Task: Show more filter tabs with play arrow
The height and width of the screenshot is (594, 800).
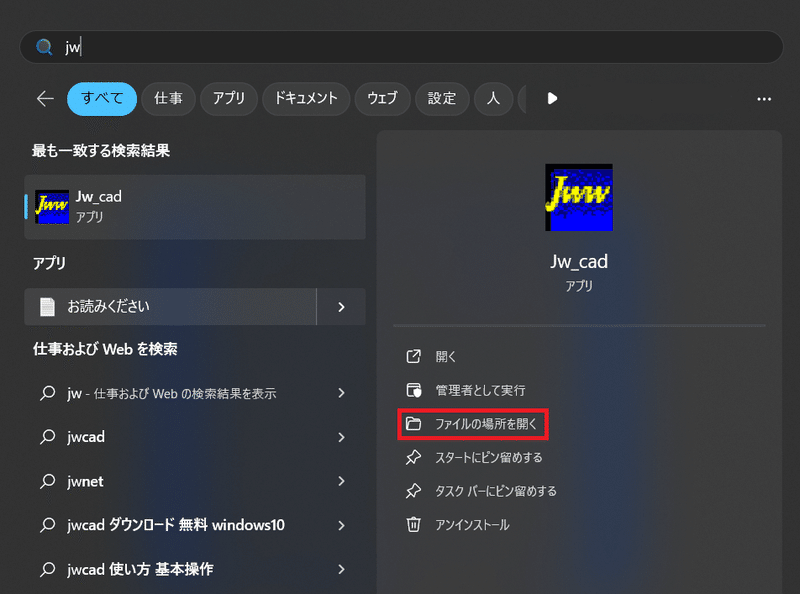Action: point(552,98)
